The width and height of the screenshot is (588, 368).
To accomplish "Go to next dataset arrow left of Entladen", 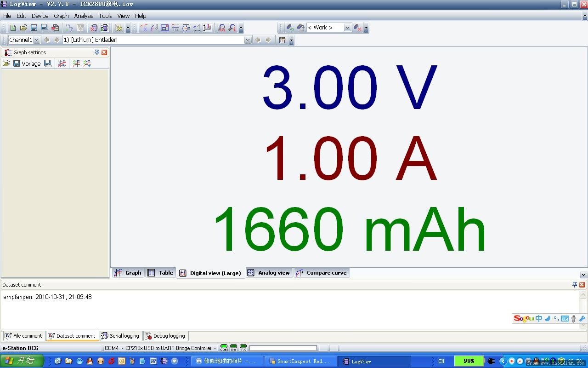I will (57, 40).
